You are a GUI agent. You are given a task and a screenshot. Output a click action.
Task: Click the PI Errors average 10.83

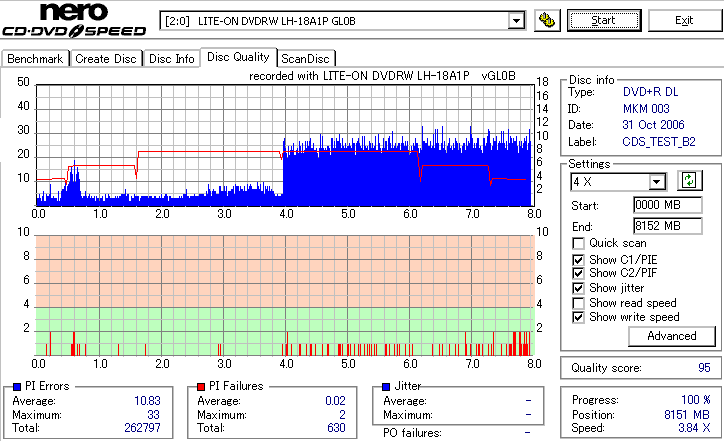tap(147, 401)
